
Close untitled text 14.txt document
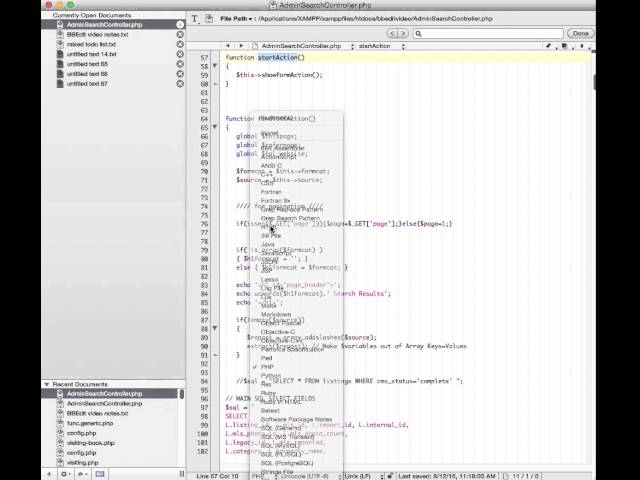click(x=180, y=54)
